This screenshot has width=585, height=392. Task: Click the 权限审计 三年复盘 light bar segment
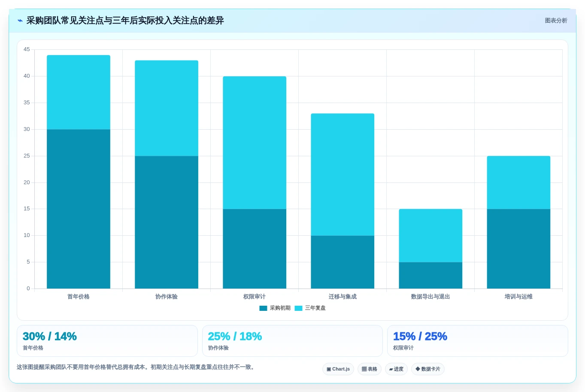pos(255,143)
